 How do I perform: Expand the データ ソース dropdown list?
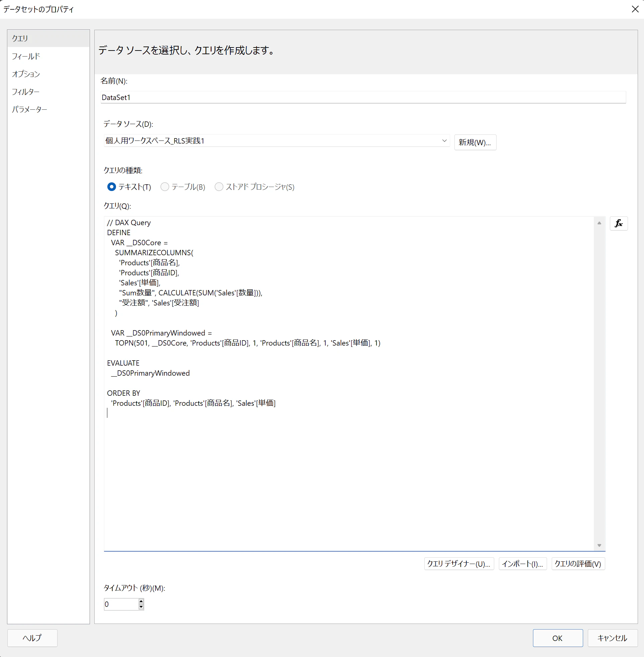444,141
